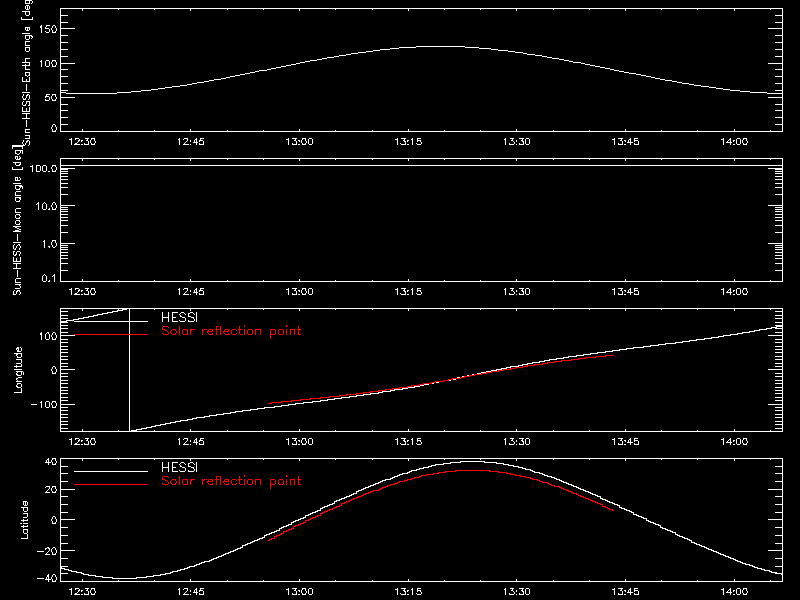Click the -100 tick on Longitude axis
Screen dimensions: 800x600
point(44,404)
